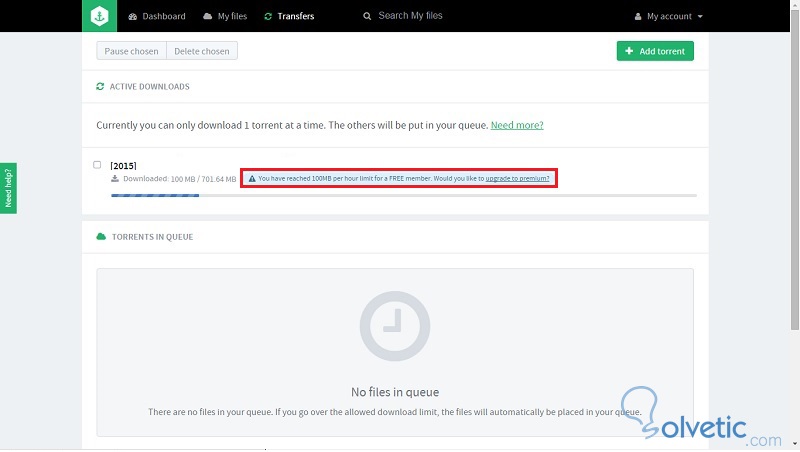800x452 pixels.
Task: Open the Transfers tab
Action: [289, 16]
